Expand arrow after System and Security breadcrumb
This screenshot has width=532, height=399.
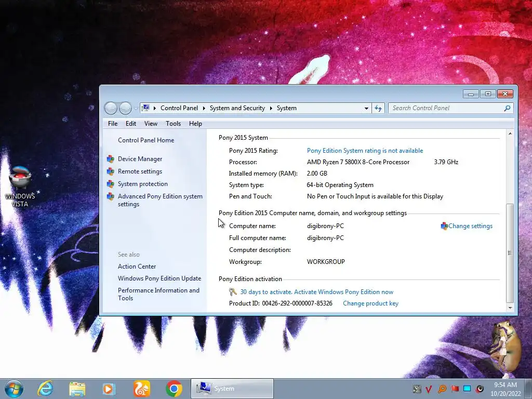(x=271, y=108)
